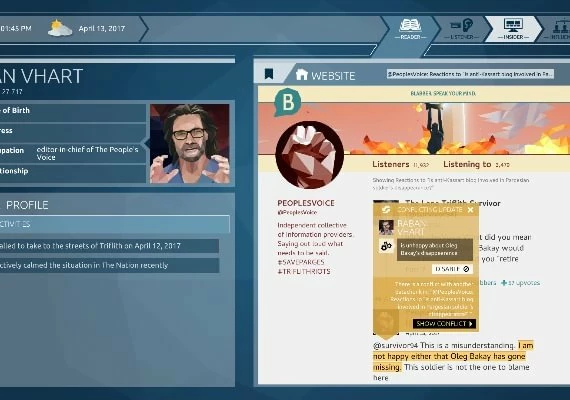The image size is (570, 400).
Task: Click the weather sun-cloud icon
Action: (59, 28)
